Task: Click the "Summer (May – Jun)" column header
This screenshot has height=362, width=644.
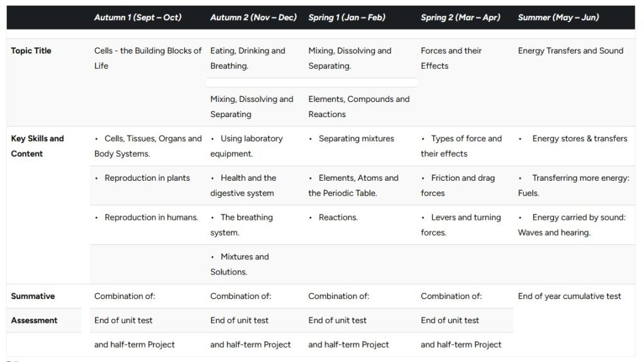Action: (x=558, y=18)
